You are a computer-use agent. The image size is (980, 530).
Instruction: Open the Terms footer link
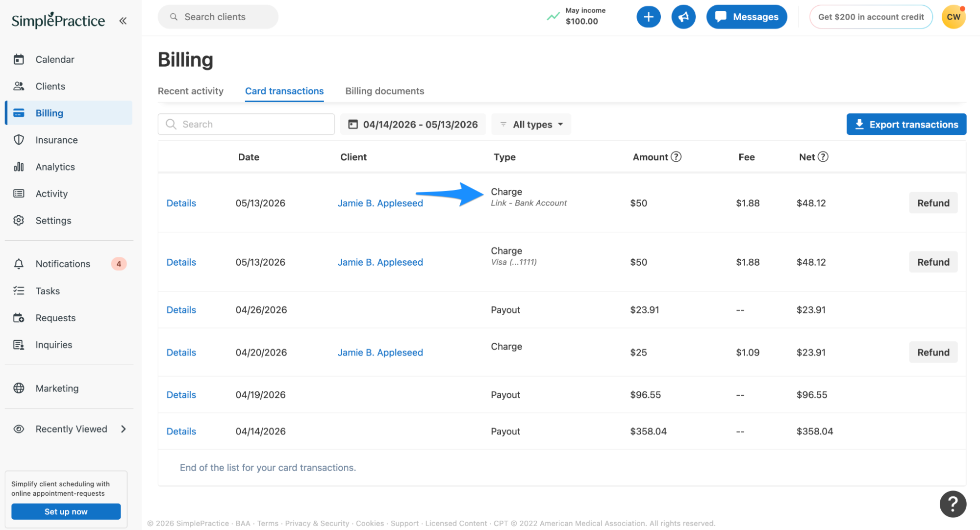268,523
